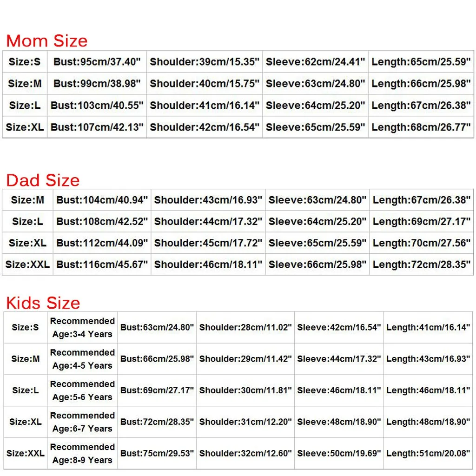Select Mom Bust:99cm/38.98" cell
The width and height of the screenshot is (476, 476).
click(x=97, y=84)
